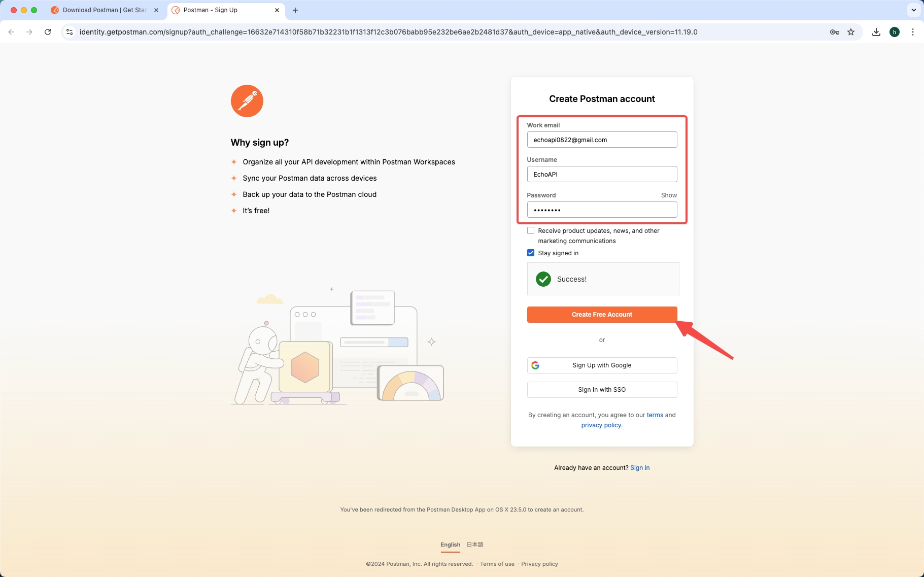The width and height of the screenshot is (924, 577).
Task: Open a new browser tab
Action: point(295,10)
